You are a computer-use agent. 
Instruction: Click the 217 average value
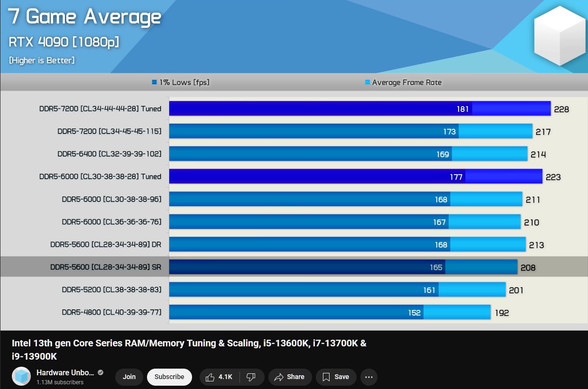(x=543, y=132)
